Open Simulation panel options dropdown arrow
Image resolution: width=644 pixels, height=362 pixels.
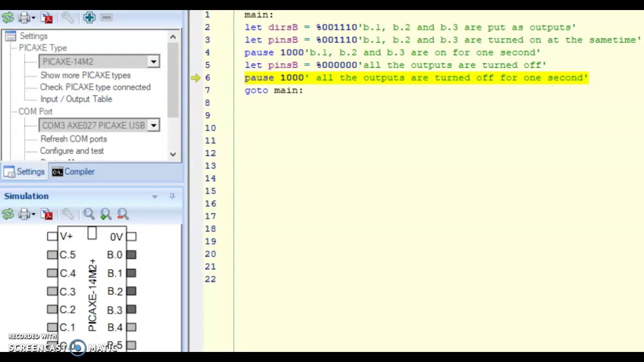point(155,196)
